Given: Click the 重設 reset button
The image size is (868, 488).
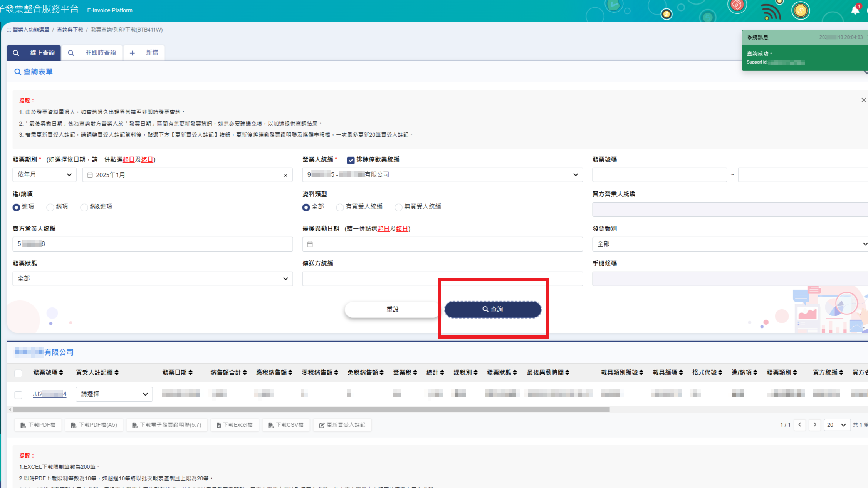Looking at the screenshot, I should tap(392, 310).
